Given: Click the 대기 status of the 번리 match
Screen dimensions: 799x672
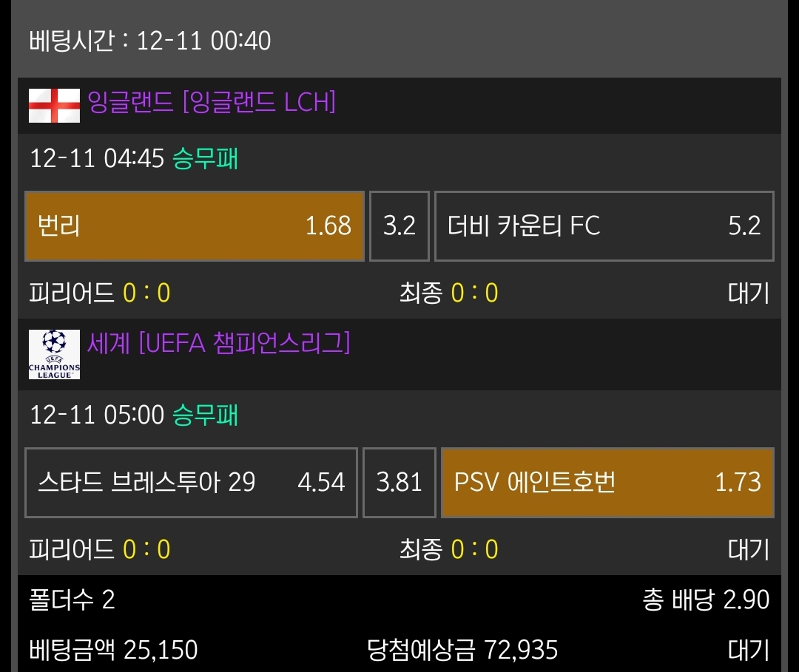Looking at the screenshot, I should (749, 293).
